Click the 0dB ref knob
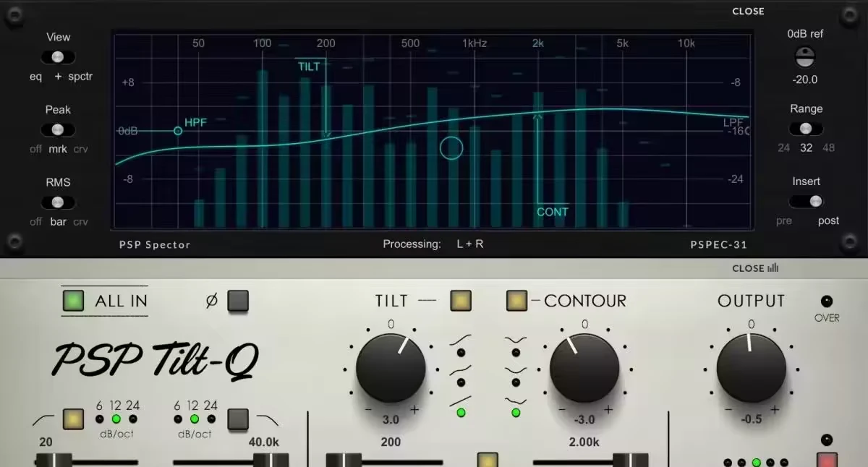This screenshot has width=868, height=467. [805, 56]
